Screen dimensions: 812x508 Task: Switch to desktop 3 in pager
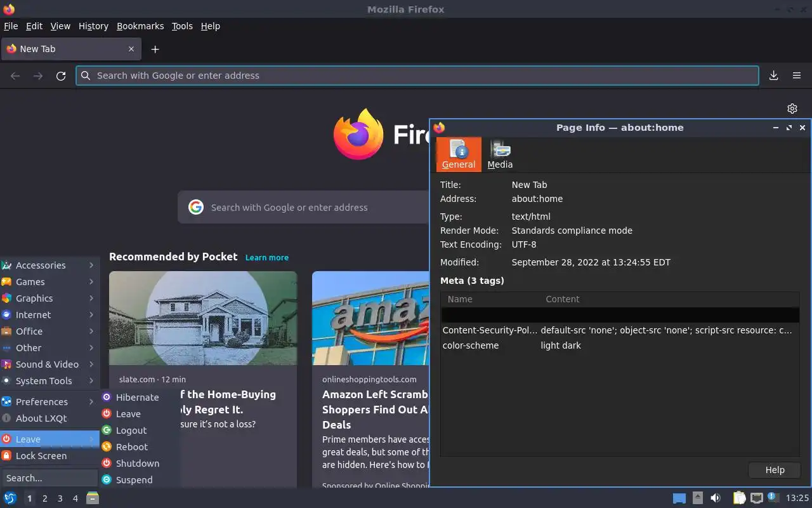point(60,498)
